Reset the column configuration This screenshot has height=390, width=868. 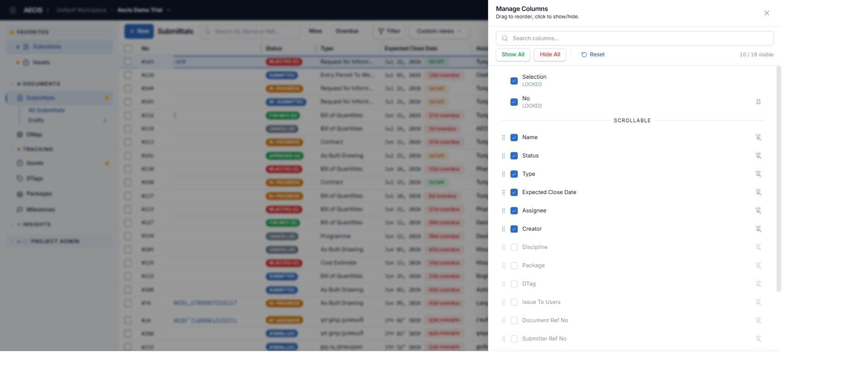tap(593, 54)
